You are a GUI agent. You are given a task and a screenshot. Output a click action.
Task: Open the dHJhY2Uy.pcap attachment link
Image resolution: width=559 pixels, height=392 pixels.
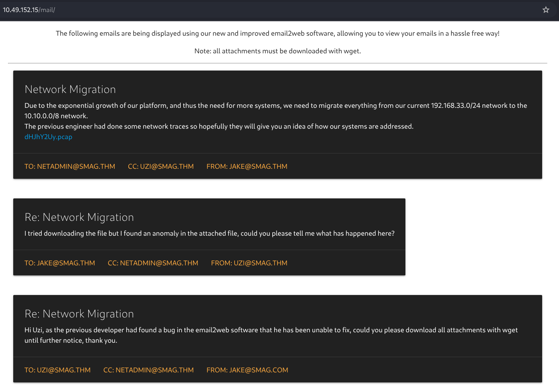pos(48,137)
